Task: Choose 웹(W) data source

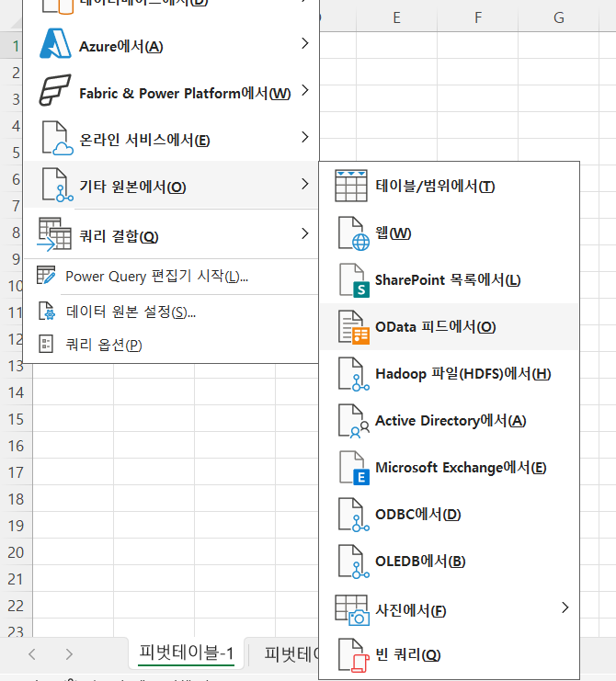Action: point(450,233)
